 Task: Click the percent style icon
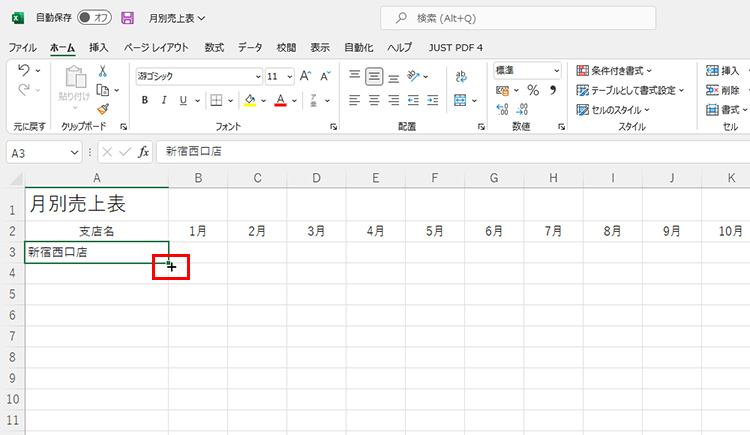coord(533,91)
